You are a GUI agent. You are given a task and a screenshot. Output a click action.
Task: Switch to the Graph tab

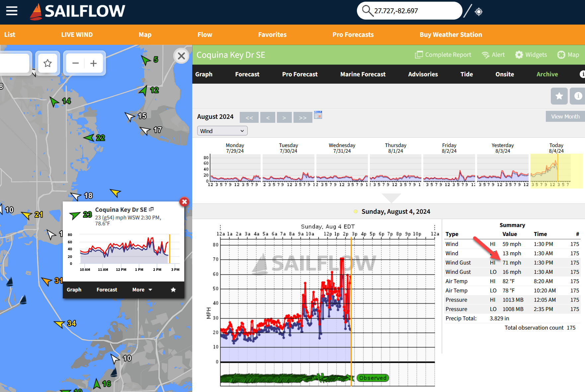click(x=204, y=74)
